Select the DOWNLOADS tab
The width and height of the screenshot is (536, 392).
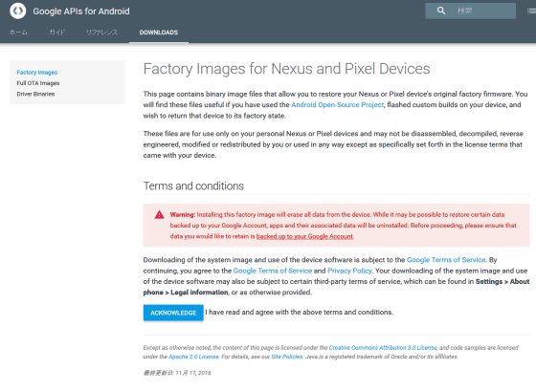[159, 33]
